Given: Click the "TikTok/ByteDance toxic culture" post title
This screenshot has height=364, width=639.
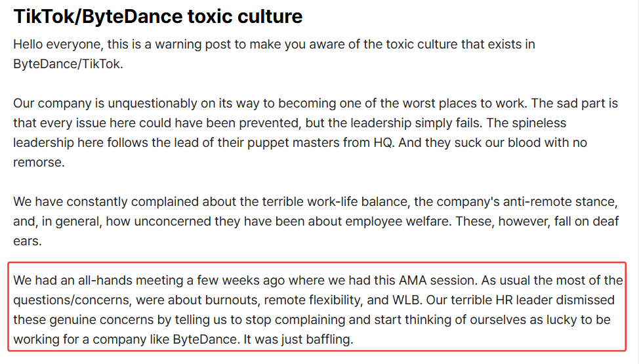Looking at the screenshot, I should pyautogui.click(x=157, y=16).
